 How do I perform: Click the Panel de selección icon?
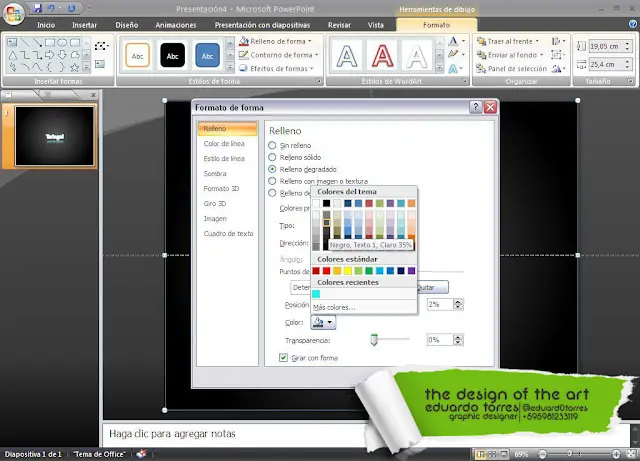481,67
